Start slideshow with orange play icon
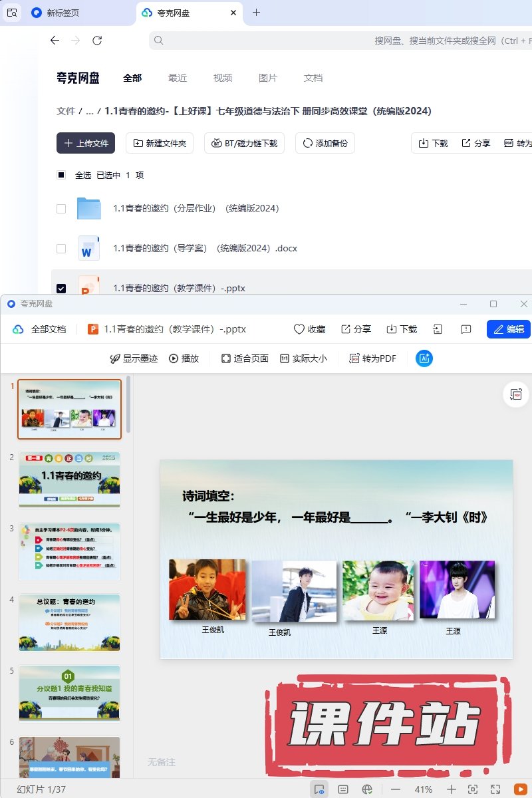Screen dimensions: 532x798 [520, 789]
